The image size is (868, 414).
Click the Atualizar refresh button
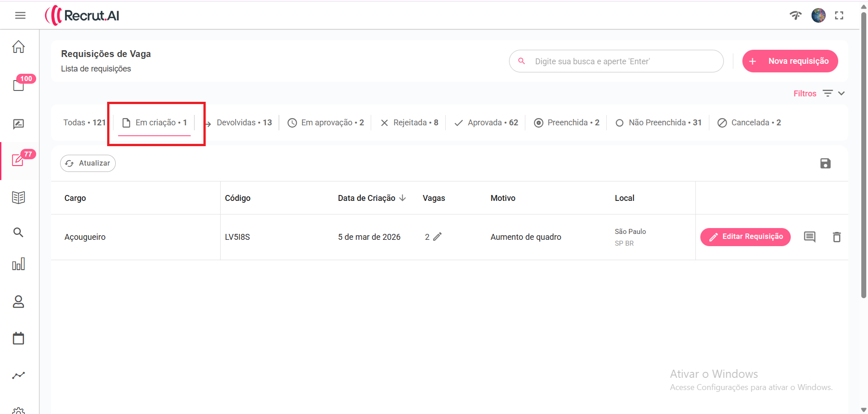88,163
